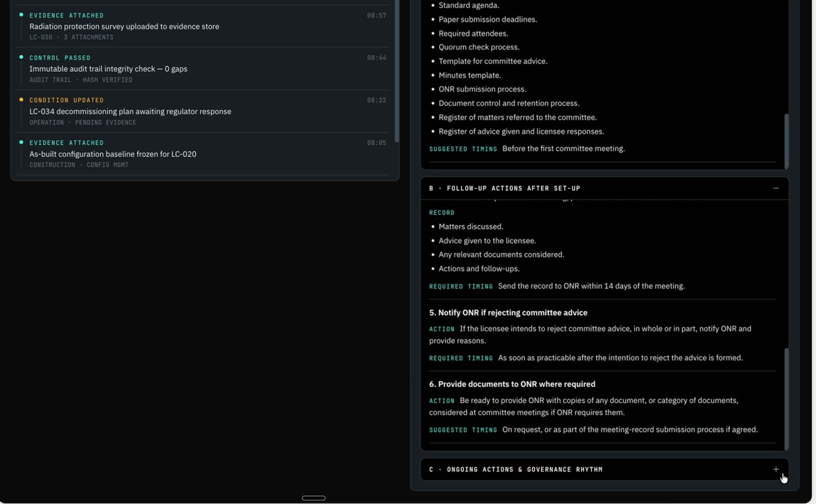Select heading 6 Provide documents to ONR
816x504 pixels.
pos(512,384)
